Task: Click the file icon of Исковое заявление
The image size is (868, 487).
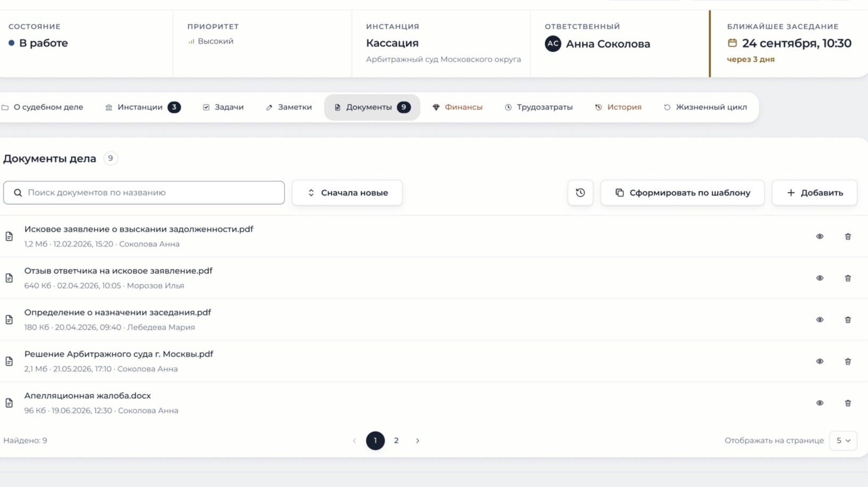Action: [9, 237]
